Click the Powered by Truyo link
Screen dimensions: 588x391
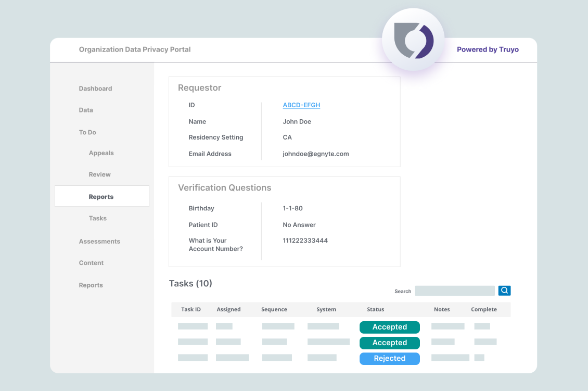coord(488,49)
